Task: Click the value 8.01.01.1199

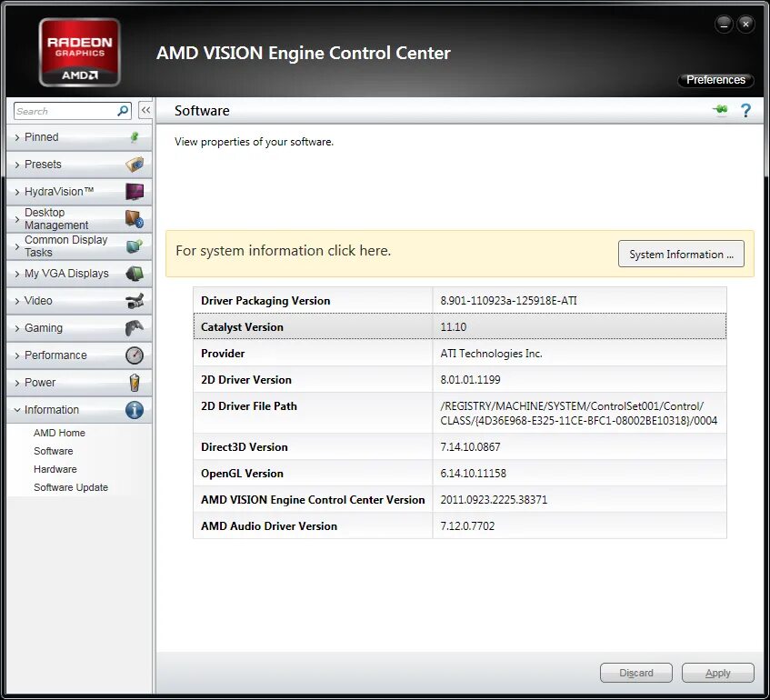Action: point(470,380)
